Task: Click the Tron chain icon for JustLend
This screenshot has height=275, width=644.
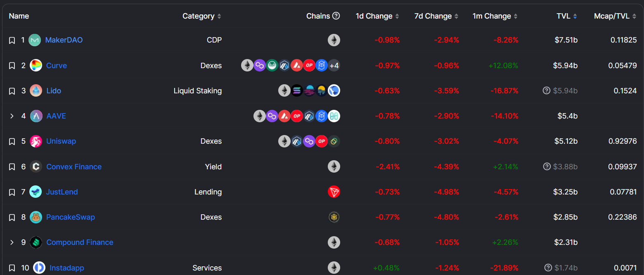Action: [x=334, y=192]
